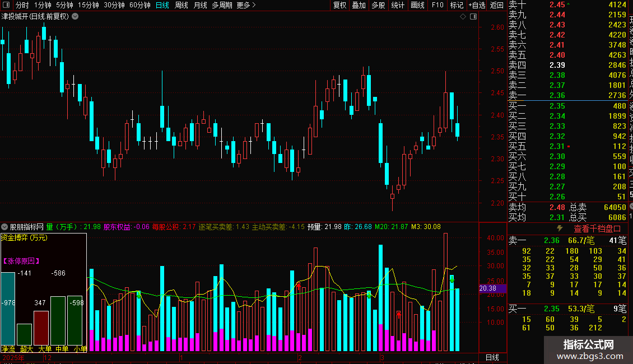This screenshot has width=633, height=364.
Task: Click the 2025年 date label on axis
Action: (x=13, y=357)
